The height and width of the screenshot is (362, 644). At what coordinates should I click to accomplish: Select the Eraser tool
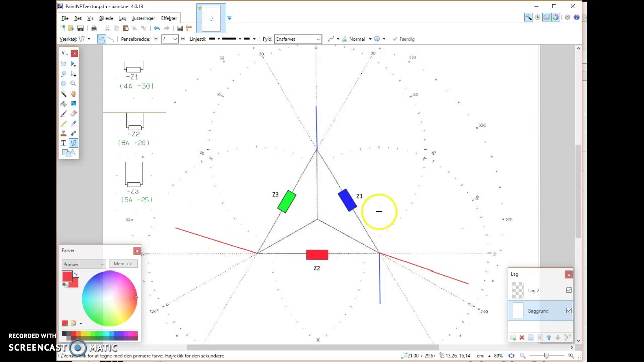point(74,114)
